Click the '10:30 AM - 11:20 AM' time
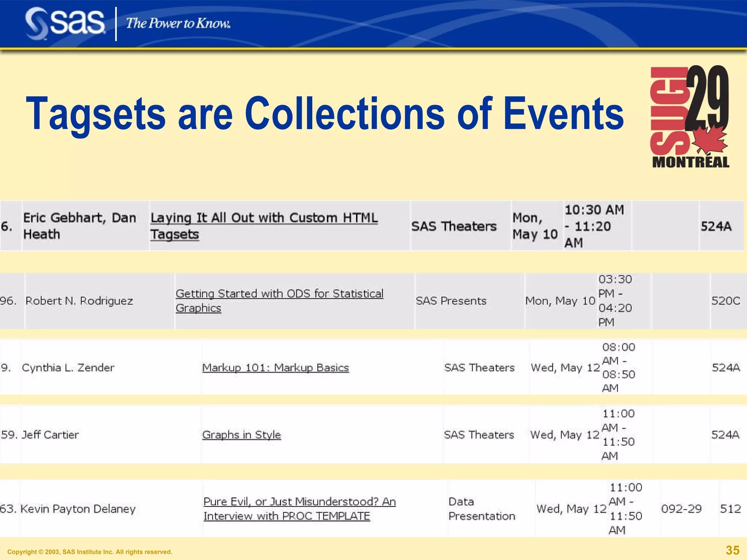This screenshot has width=747, height=560. 595,226
